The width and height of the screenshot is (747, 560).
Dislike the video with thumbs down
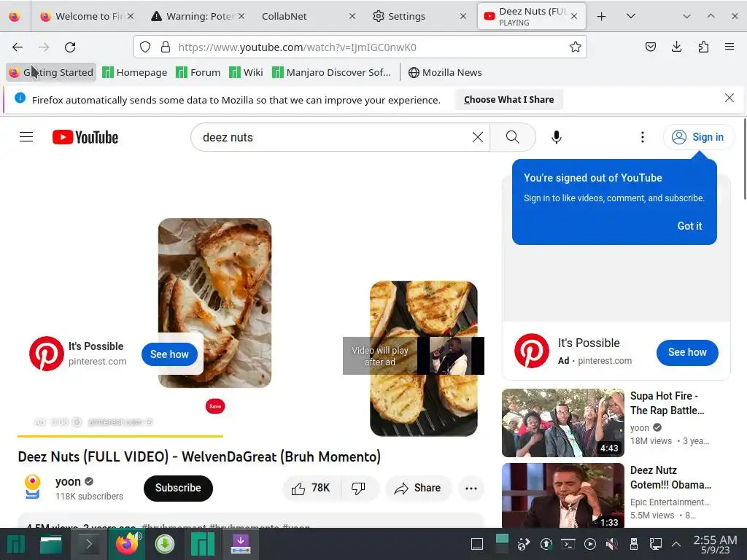(358, 488)
